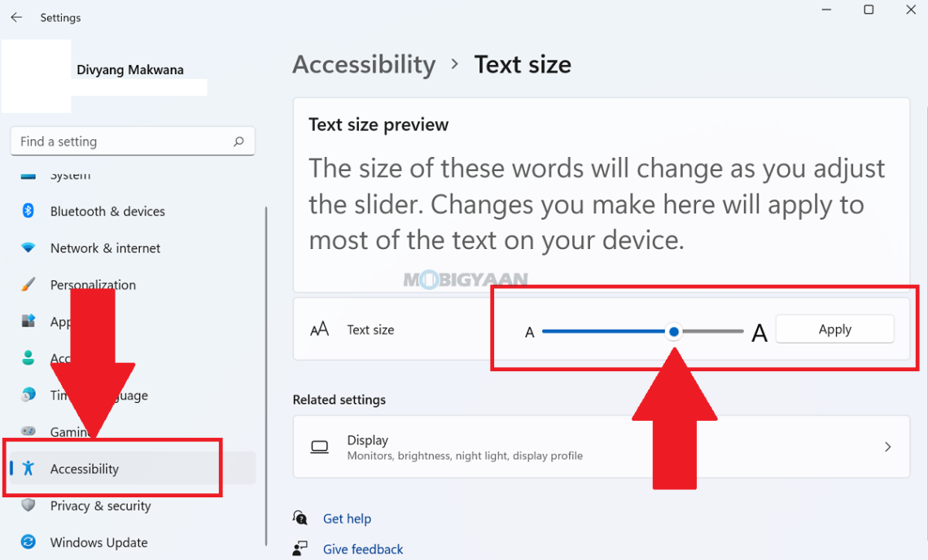Screen dimensions: 928x560
Task: Select the System icon in the sidebar
Action: 27,173
